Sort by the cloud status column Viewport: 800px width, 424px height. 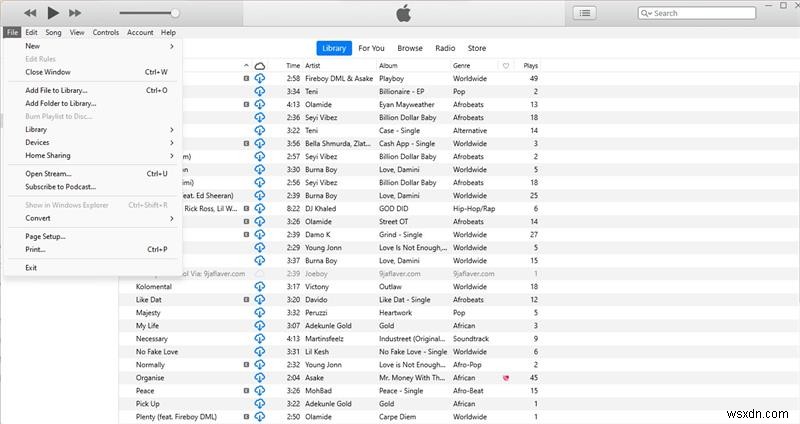(x=260, y=65)
